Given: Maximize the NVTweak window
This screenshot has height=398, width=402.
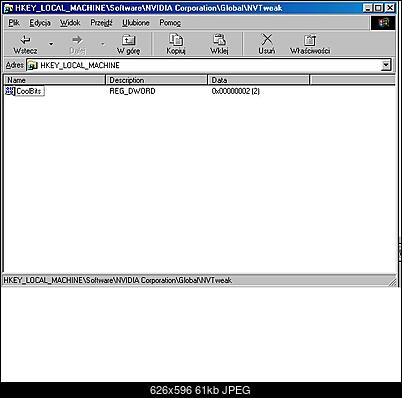Looking at the screenshot, I should point(378,8).
